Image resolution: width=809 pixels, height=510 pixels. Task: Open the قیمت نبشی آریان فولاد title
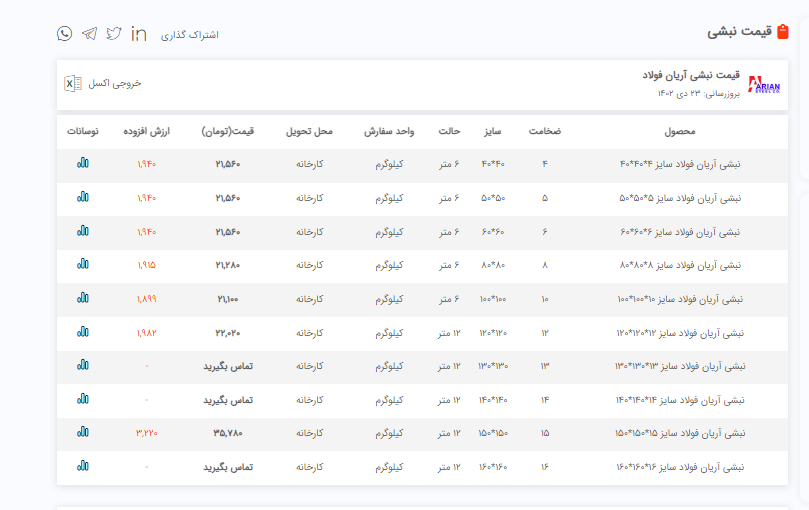coord(690,76)
